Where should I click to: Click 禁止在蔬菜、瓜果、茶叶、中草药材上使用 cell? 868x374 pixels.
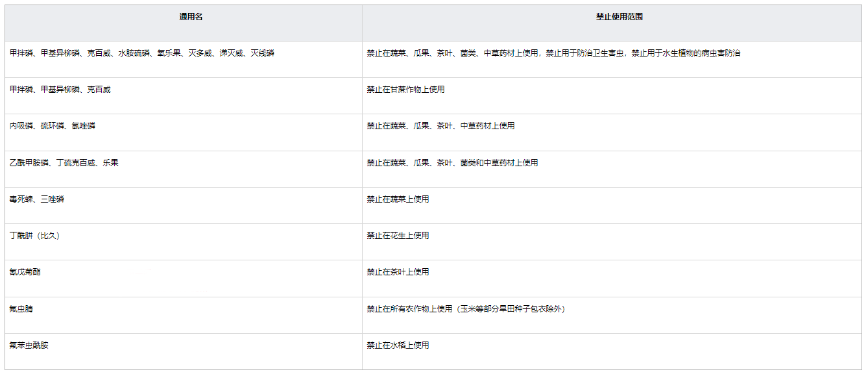440,126
